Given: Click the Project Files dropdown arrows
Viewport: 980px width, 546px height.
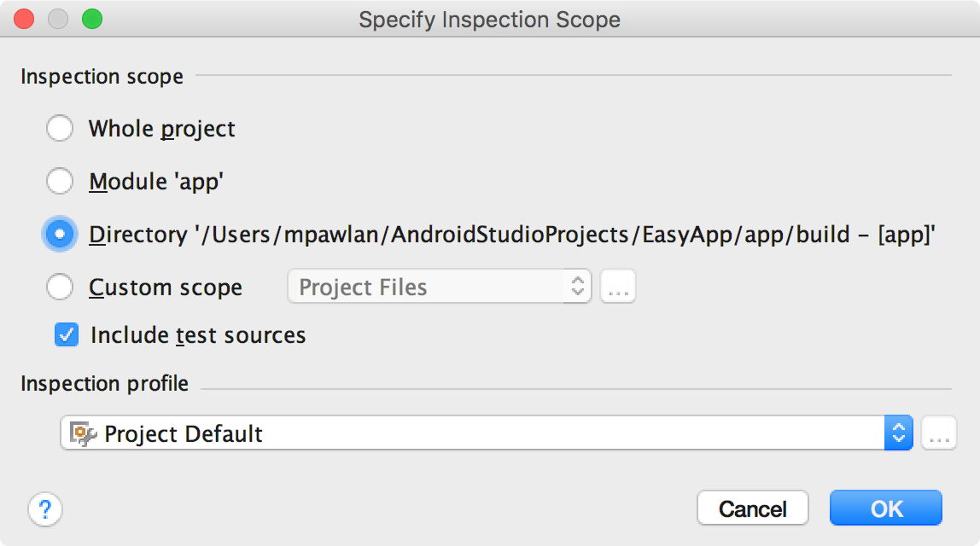Looking at the screenshot, I should (579, 288).
